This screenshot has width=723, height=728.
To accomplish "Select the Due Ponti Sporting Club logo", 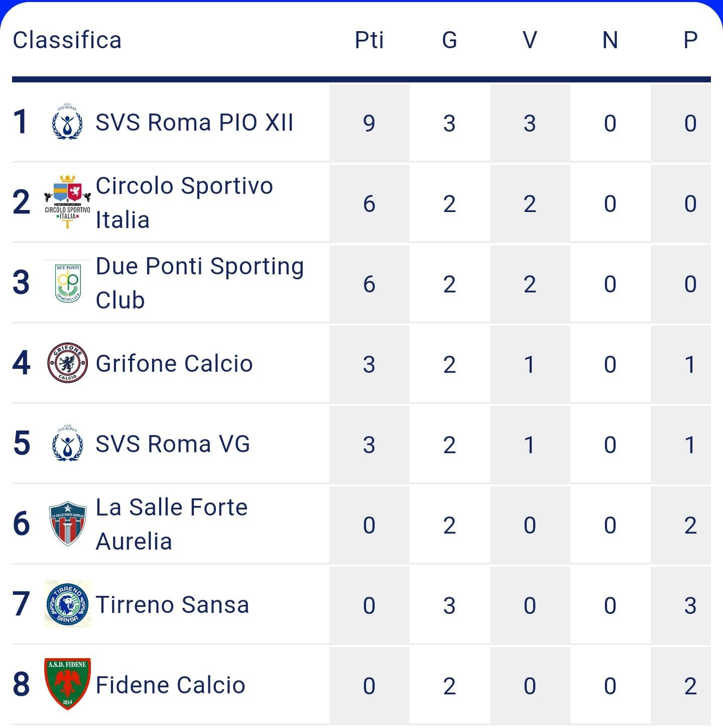I will tap(67, 282).
